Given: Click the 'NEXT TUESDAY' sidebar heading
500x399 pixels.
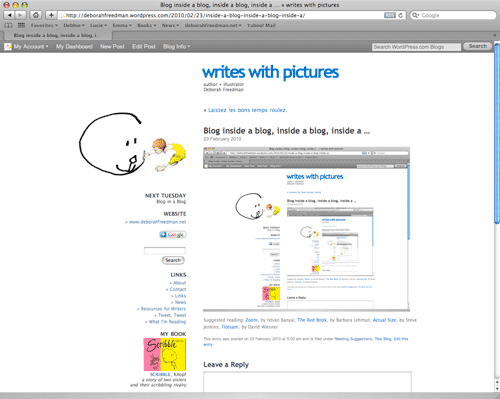Looking at the screenshot, I should [x=165, y=196].
